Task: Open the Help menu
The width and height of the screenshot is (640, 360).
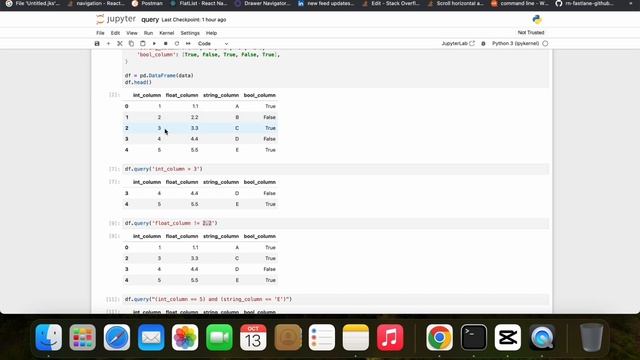Action: point(211,33)
